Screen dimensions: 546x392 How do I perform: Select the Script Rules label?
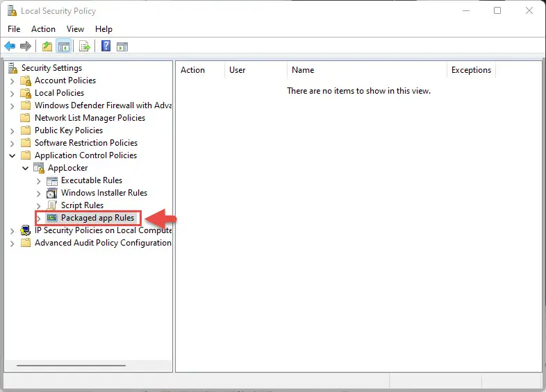pyautogui.click(x=82, y=205)
